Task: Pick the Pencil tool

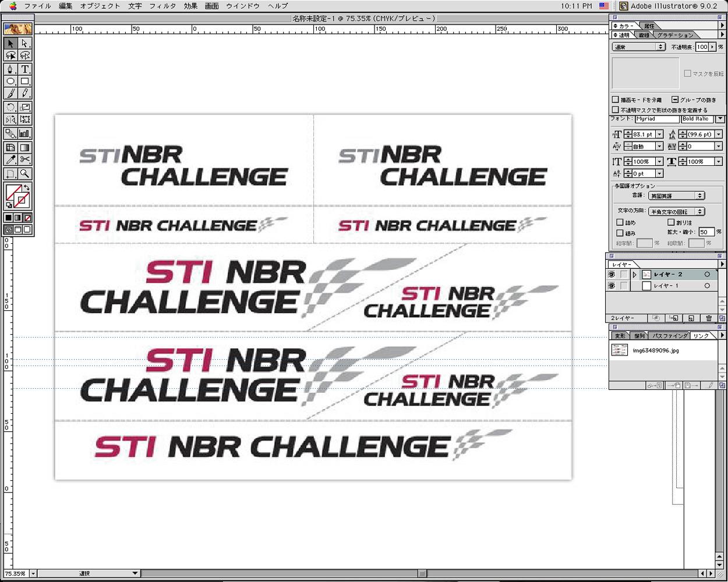Action: click(x=25, y=94)
